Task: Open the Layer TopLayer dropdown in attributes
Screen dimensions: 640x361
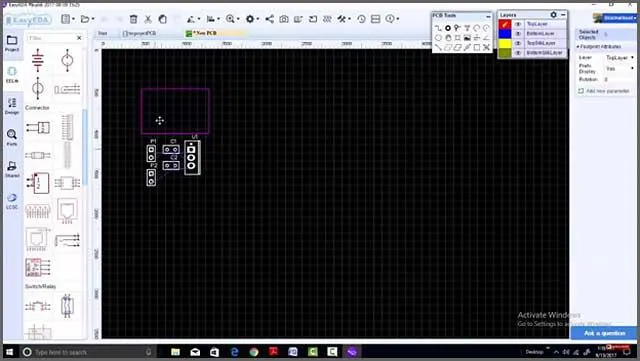Action: pos(619,58)
